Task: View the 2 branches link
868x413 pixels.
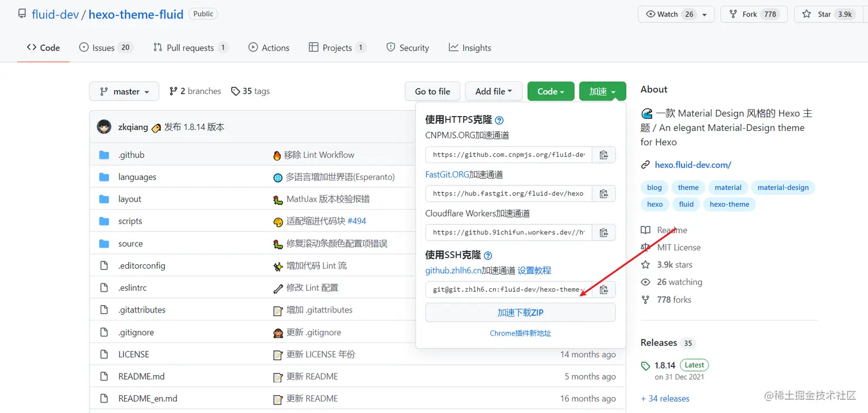Action: pos(195,91)
